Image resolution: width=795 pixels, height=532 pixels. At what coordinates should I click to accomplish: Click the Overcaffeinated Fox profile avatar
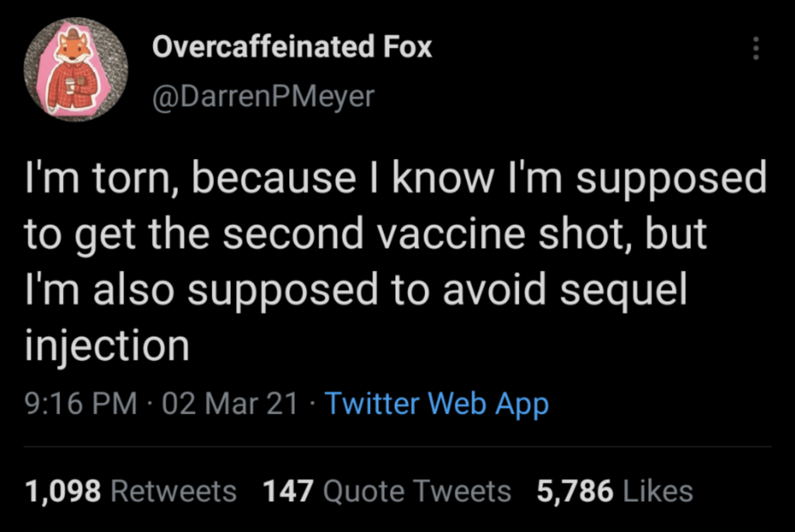click(x=75, y=70)
